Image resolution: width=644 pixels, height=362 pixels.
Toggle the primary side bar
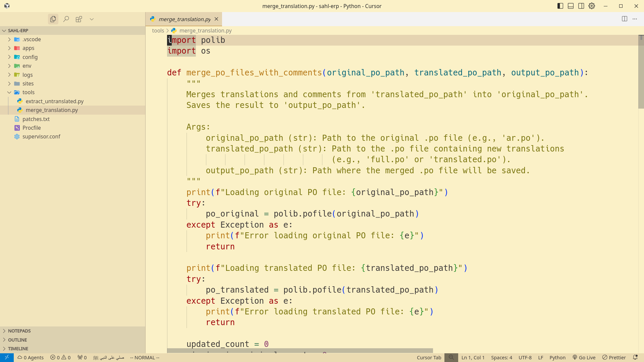pos(560,6)
